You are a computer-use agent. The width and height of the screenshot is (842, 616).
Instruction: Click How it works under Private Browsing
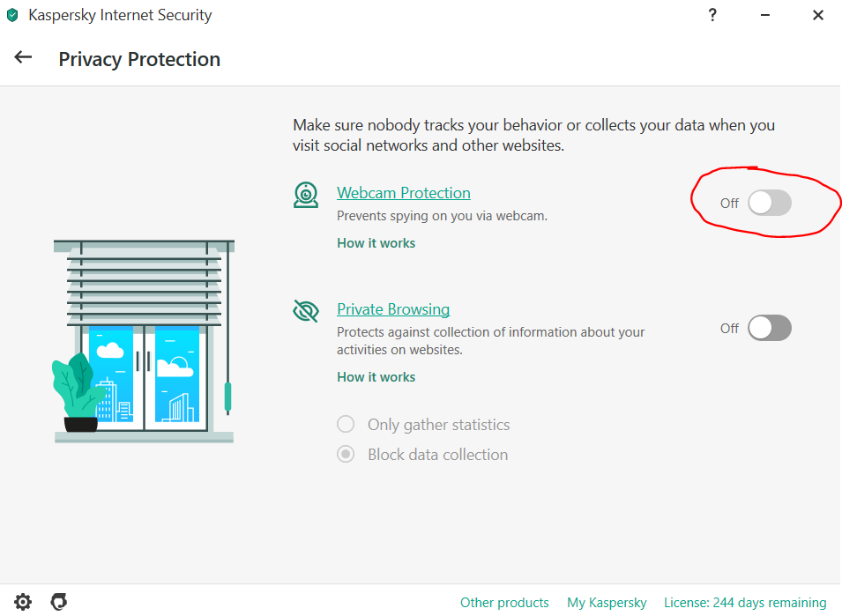click(x=376, y=377)
